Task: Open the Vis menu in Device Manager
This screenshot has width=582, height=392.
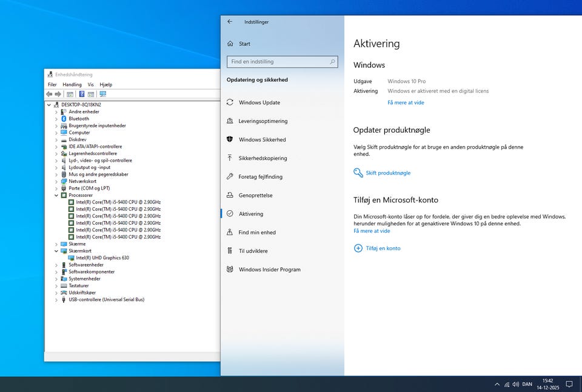Action: click(x=90, y=85)
